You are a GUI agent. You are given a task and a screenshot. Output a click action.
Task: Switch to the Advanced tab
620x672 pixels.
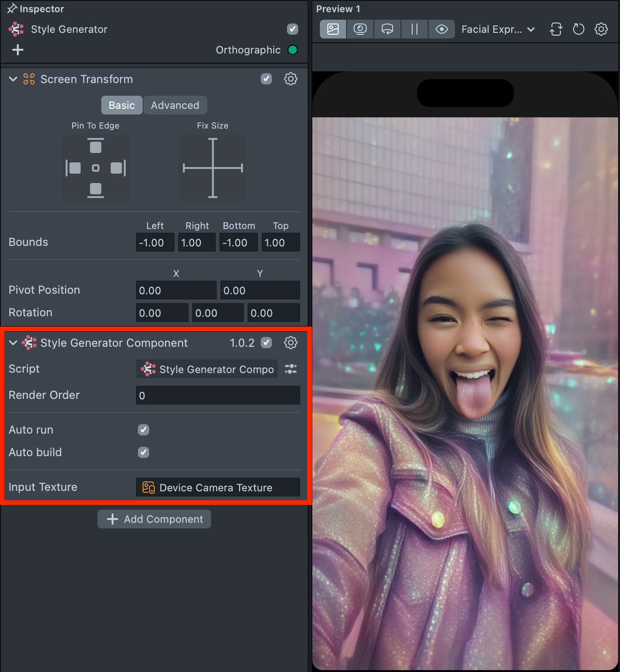[175, 105]
